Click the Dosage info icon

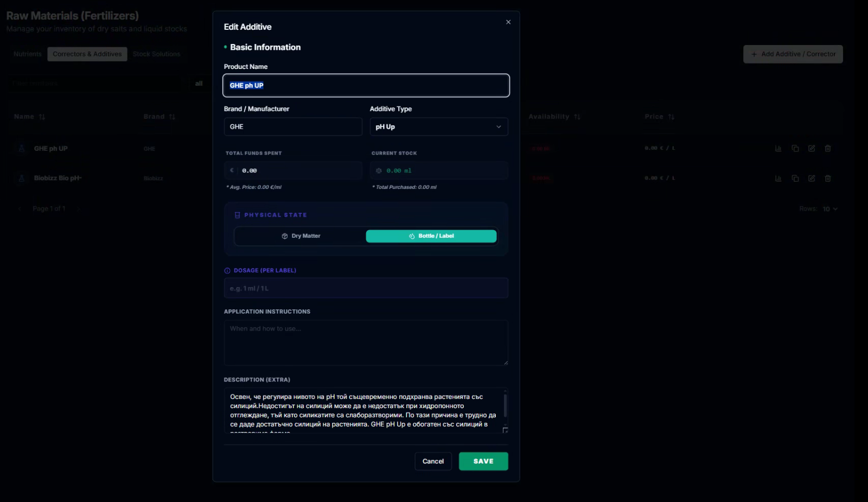(227, 270)
